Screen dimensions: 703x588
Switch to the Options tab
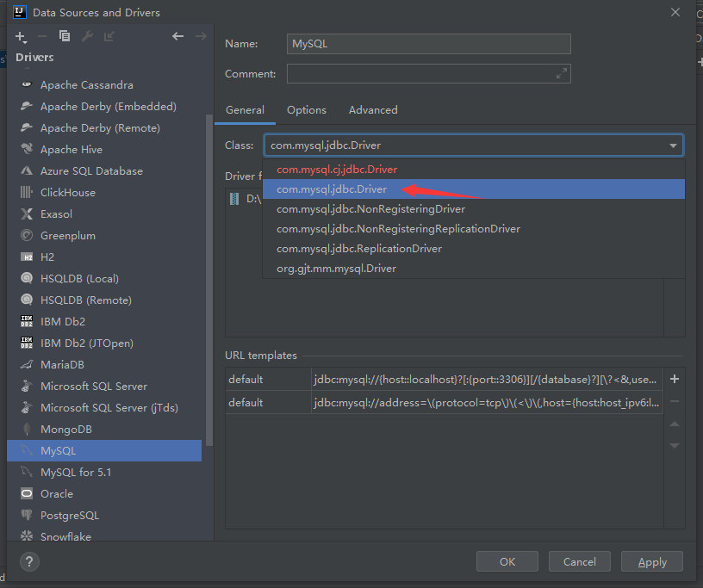pos(307,110)
